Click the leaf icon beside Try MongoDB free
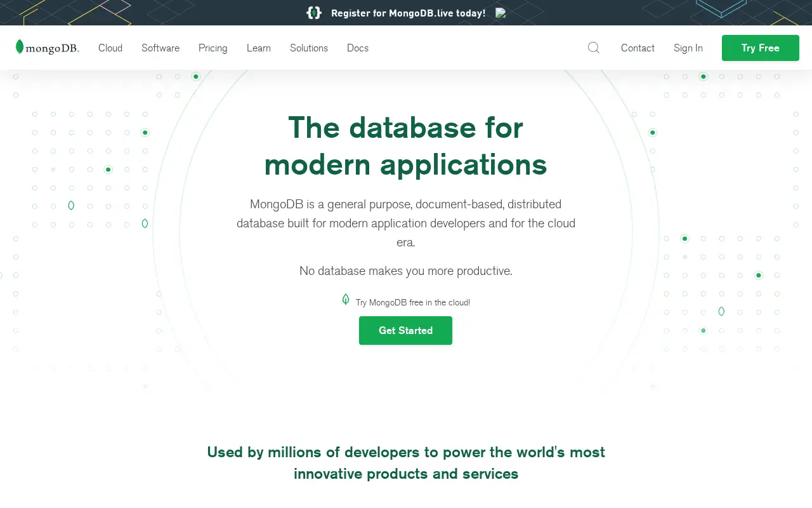Viewport: 812px width, 508px height. (346, 299)
